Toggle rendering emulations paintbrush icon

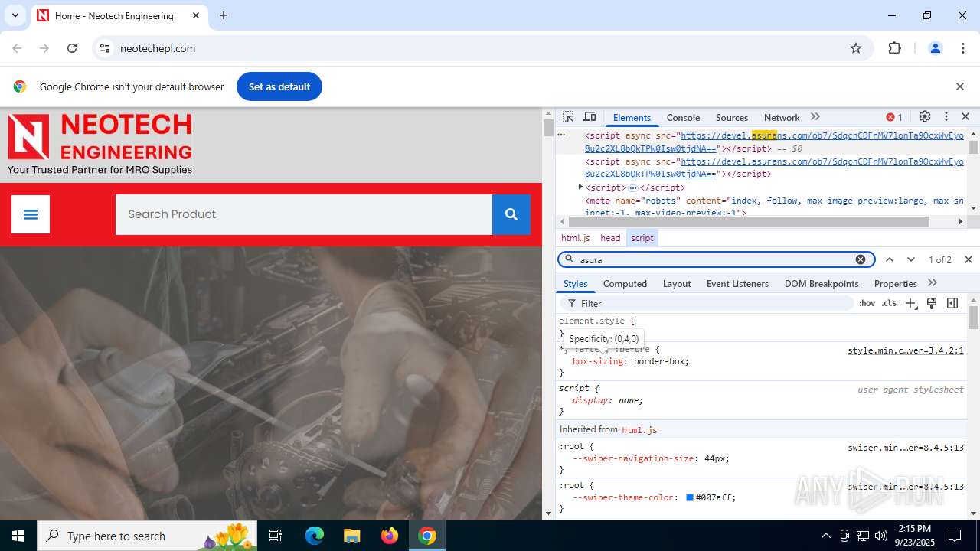click(x=932, y=303)
